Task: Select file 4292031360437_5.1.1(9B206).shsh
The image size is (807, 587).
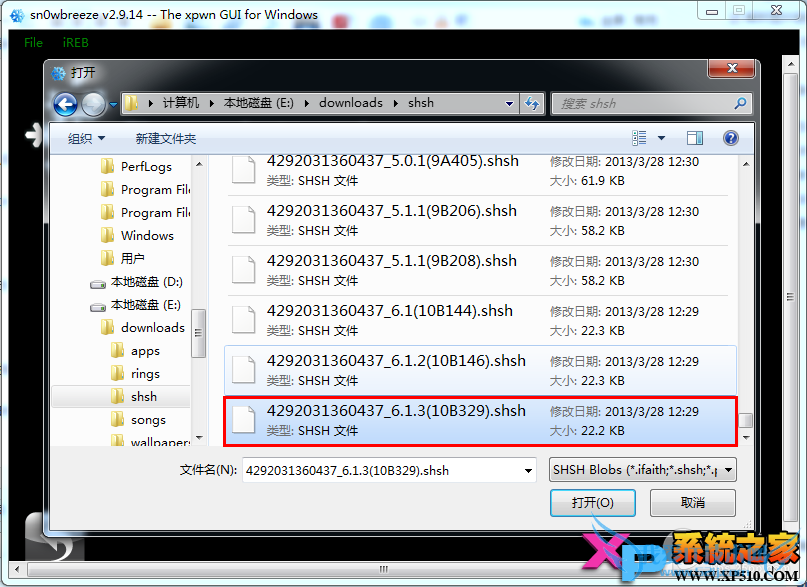Action: point(478,221)
